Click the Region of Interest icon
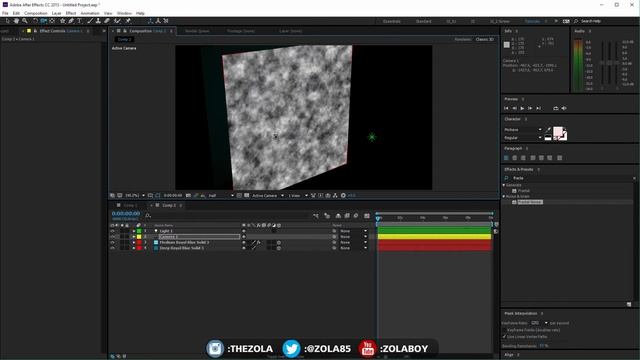Screen dimensions: 640x360 click(239, 196)
